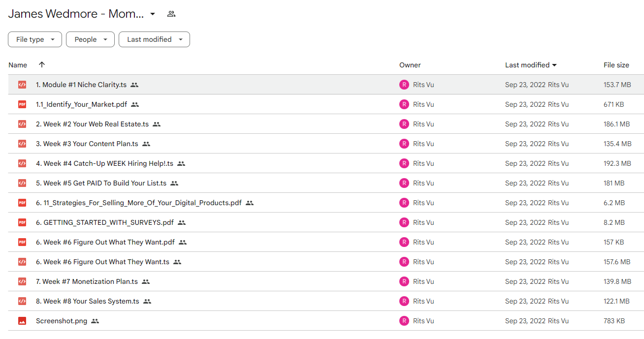Select file 3. Week #3 Your Content Plan.ts
Viewport: 644px width, 339px height.
(87, 144)
